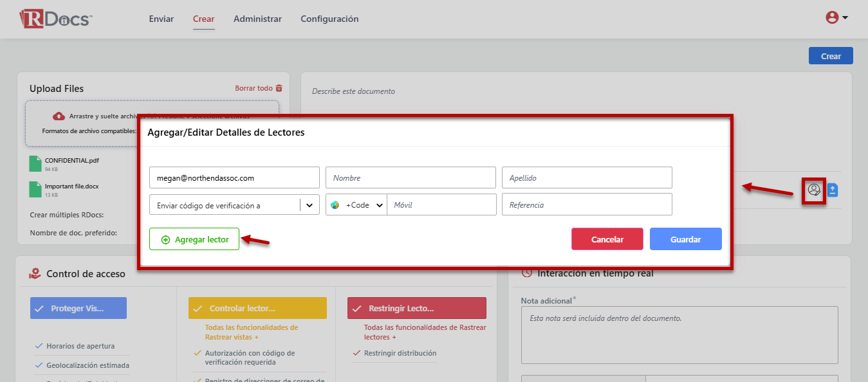Switch to the Administrar tab
Viewport: 868px width, 382px height.
coord(257,19)
